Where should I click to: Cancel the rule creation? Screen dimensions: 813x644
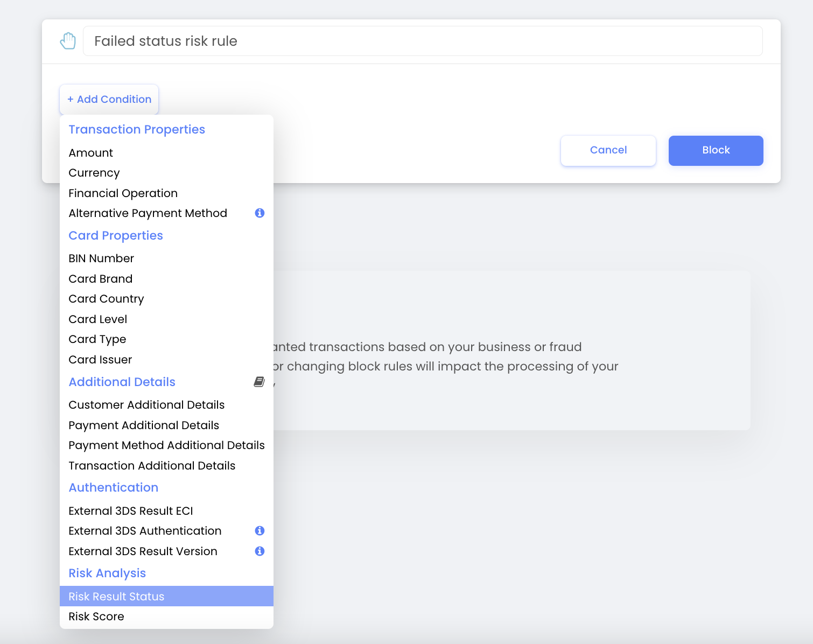coord(608,150)
